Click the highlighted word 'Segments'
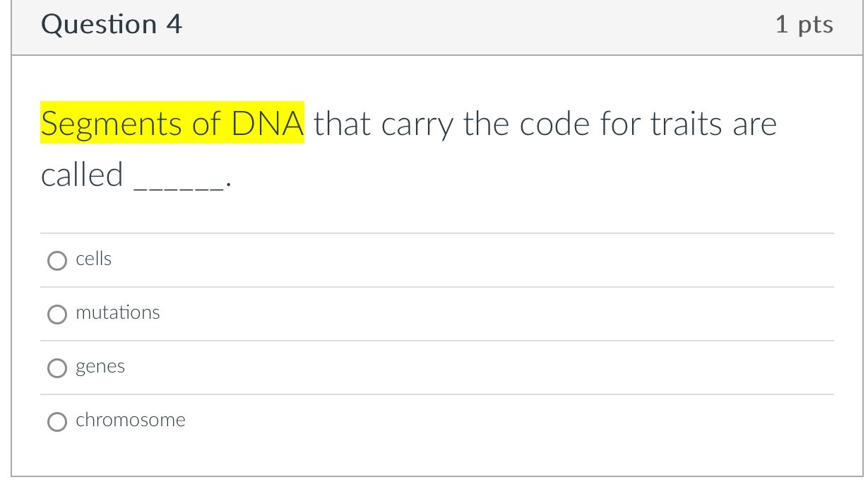Screen dimensions: 868x499 111,124
